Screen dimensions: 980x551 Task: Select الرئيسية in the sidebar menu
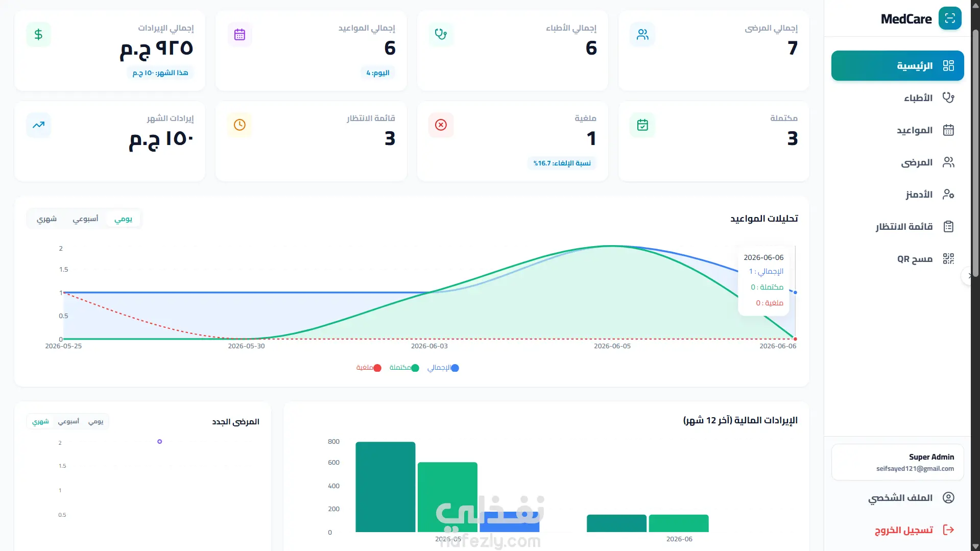[x=897, y=65]
